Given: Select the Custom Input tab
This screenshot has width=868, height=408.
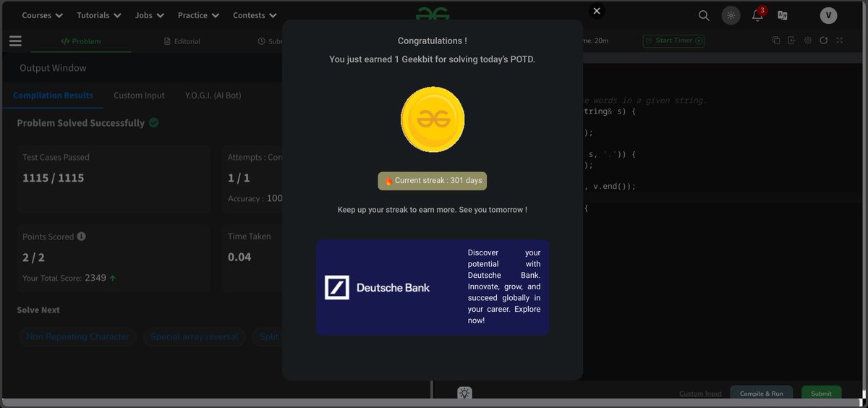Looking at the screenshot, I should click(139, 95).
